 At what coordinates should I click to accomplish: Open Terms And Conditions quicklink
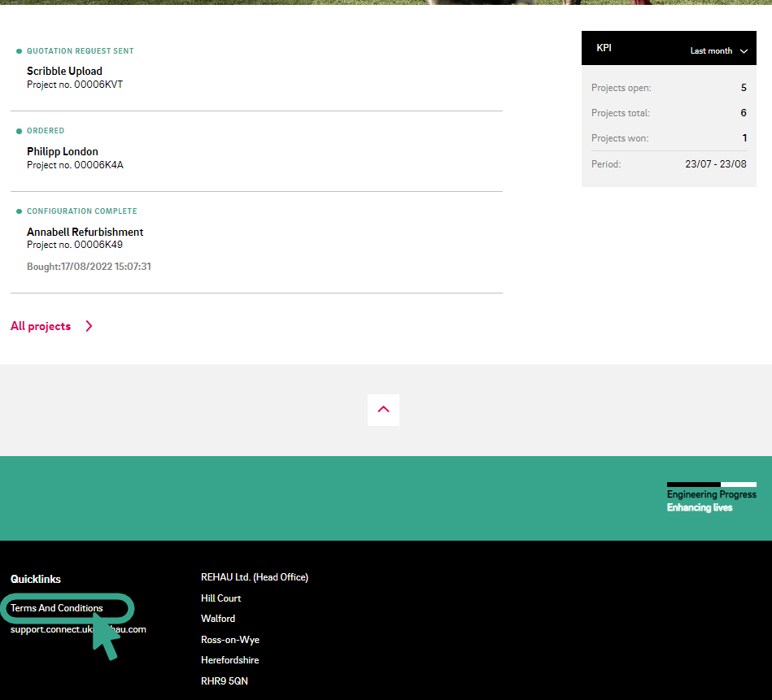[57, 608]
